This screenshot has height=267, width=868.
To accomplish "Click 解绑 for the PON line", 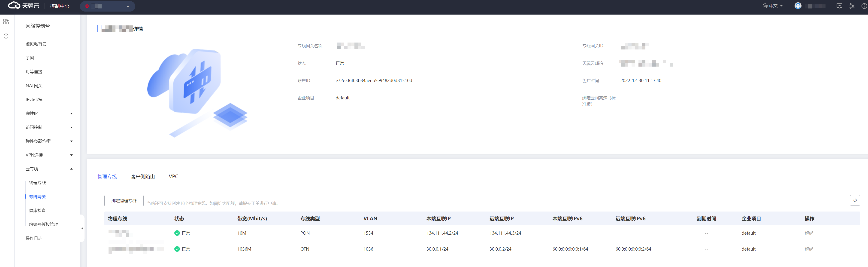I will coord(809,233).
